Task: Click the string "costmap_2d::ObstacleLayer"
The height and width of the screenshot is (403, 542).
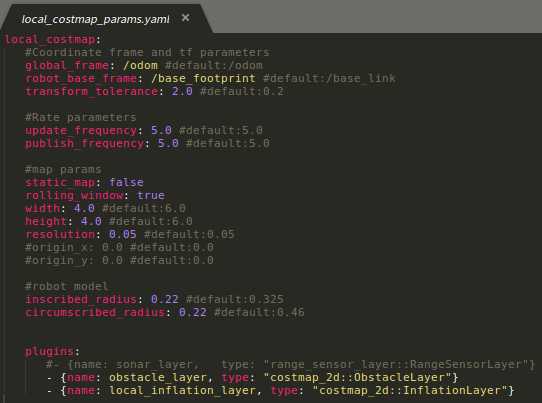Action: coord(358,377)
